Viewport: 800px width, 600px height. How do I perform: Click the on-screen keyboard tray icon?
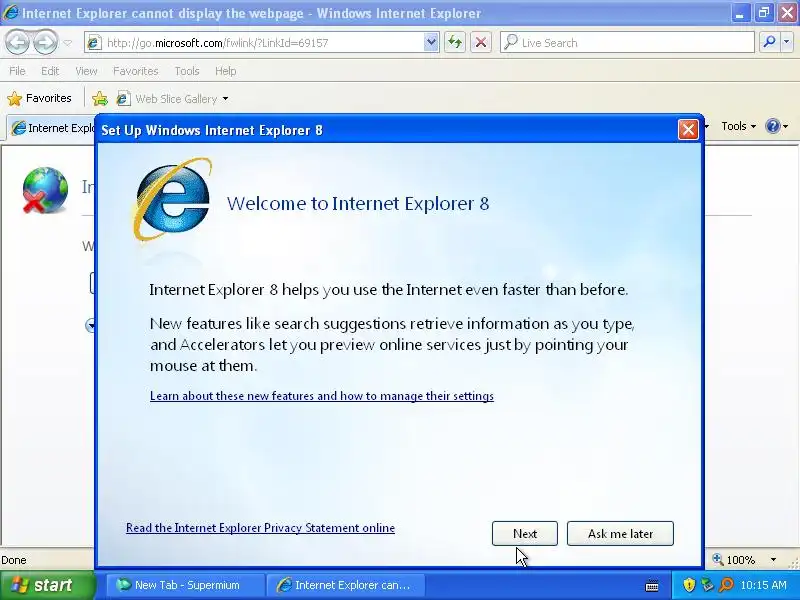652,585
